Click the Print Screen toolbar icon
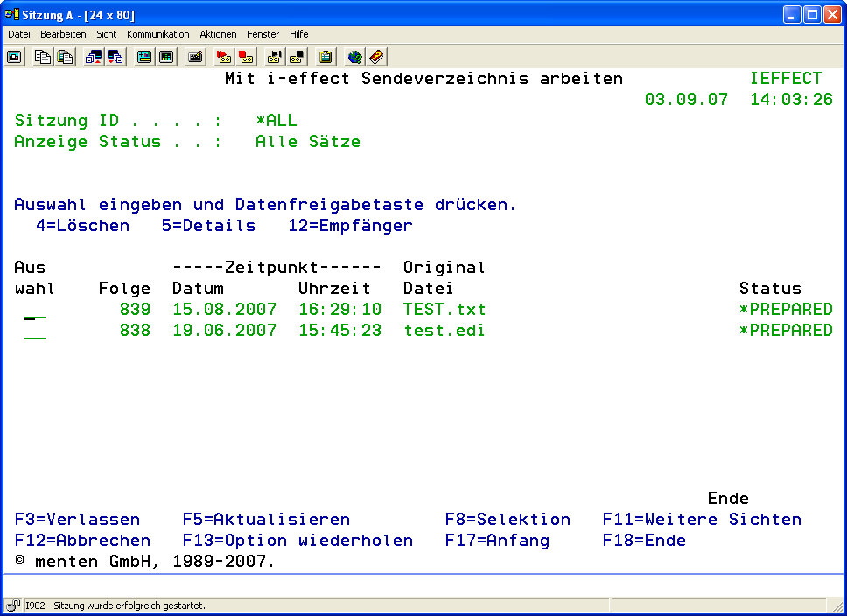Screen dimensions: 847x616 pos(15,57)
